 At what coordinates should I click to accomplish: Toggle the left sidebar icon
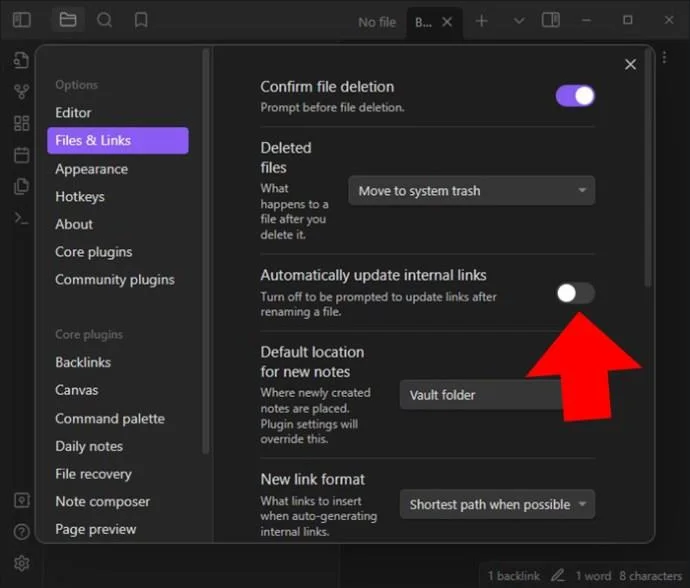(x=22, y=20)
